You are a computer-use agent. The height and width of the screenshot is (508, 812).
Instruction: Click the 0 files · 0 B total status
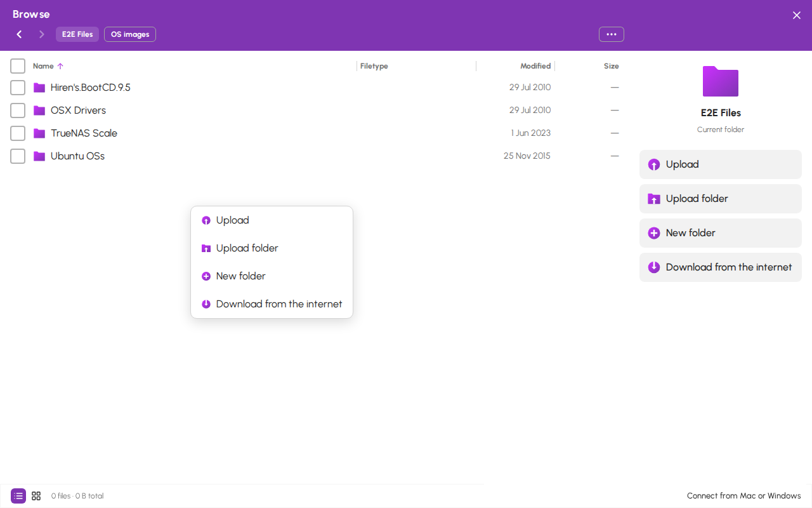coord(77,496)
